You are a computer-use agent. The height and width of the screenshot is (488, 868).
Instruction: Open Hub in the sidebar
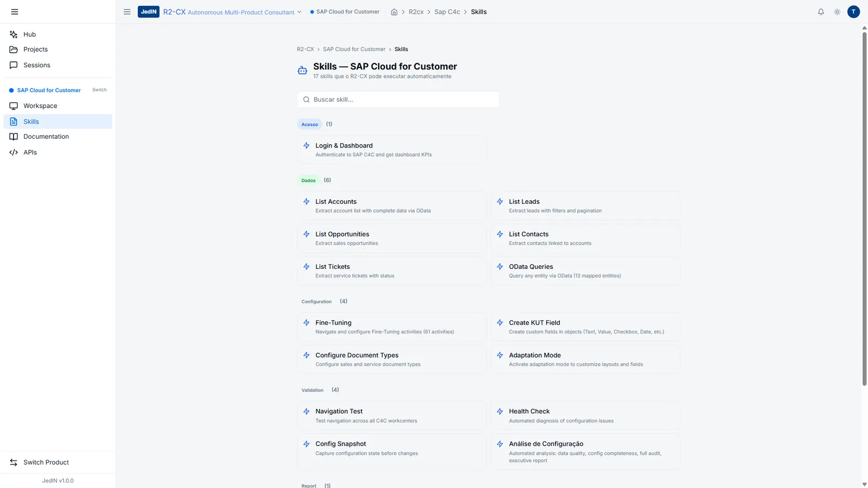click(x=58, y=34)
